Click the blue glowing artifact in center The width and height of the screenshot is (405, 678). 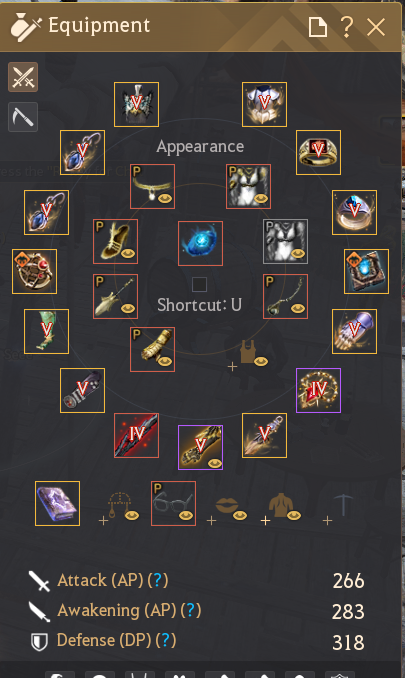[200, 243]
